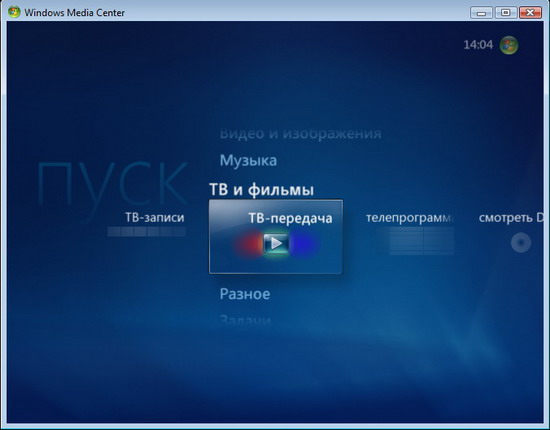
Task: Minimize the Windows Media Center window
Action: click(481, 13)
